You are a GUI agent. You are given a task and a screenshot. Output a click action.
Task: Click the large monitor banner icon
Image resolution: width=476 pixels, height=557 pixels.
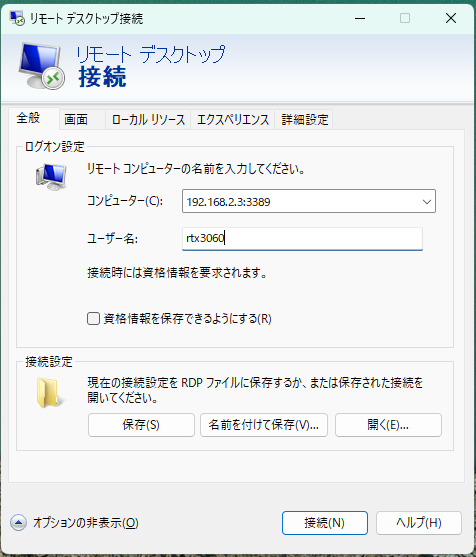point(42,66)
